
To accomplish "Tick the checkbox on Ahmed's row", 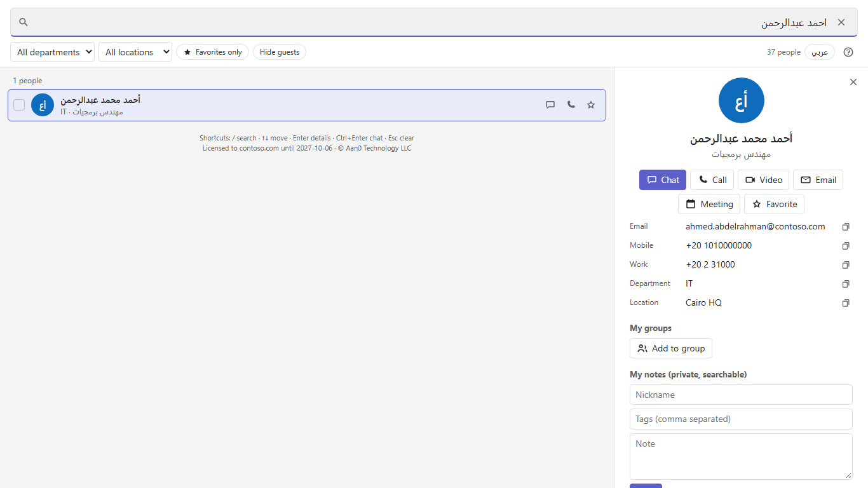I will click(19, 105).
